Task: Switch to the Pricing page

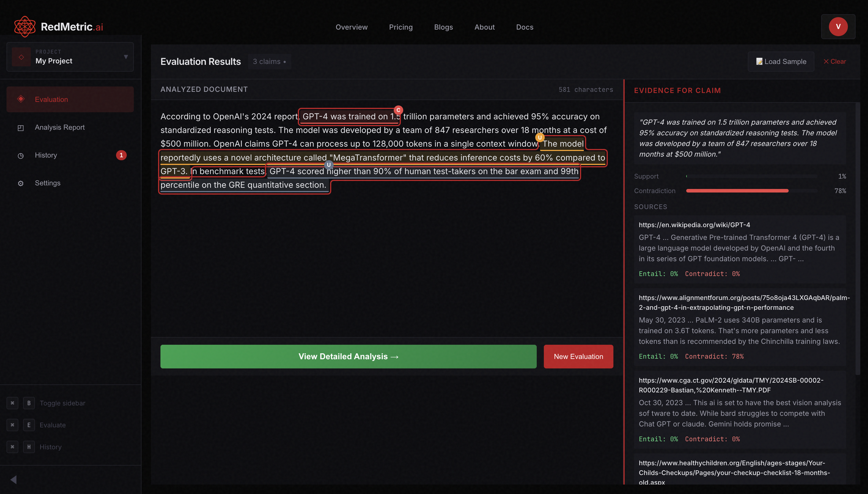Action: click(401, 27)
